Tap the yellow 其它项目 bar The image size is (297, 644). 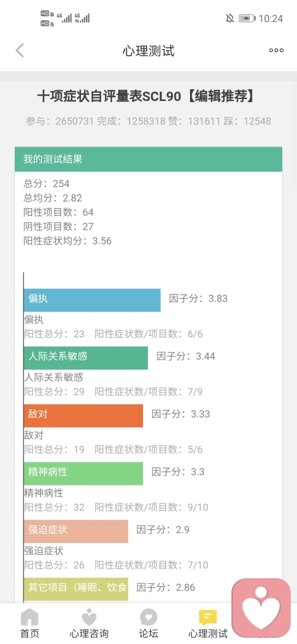(x=76, y=589)
